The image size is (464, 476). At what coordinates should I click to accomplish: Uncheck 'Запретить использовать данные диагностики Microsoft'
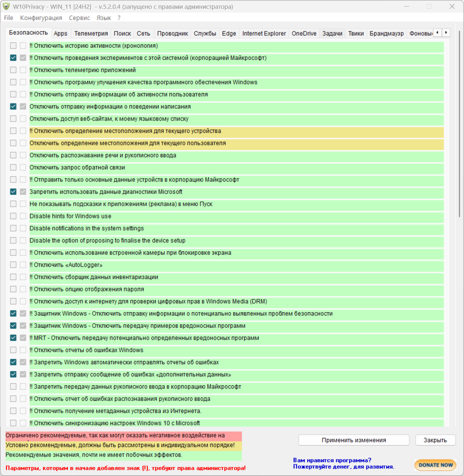pyautogui.click(x=13, y=192)
